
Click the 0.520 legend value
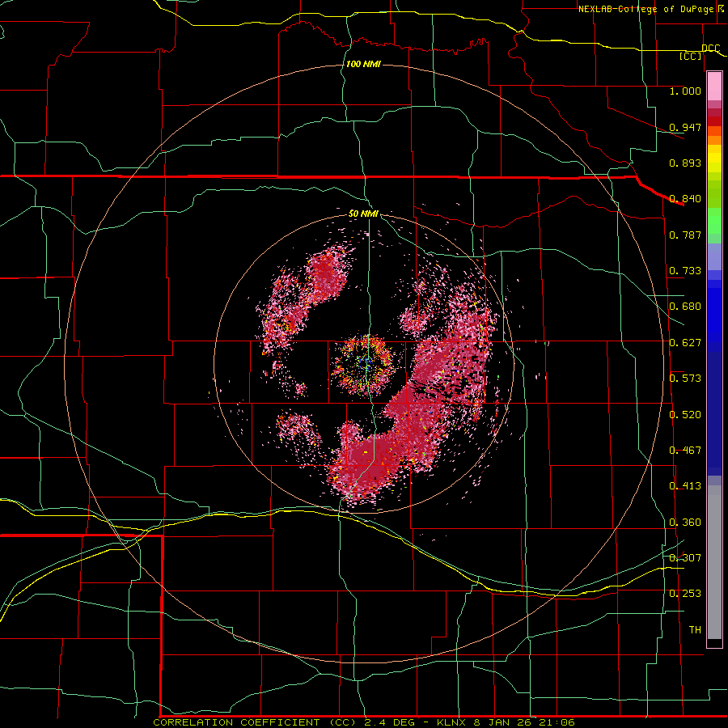[x=685, y=415]
